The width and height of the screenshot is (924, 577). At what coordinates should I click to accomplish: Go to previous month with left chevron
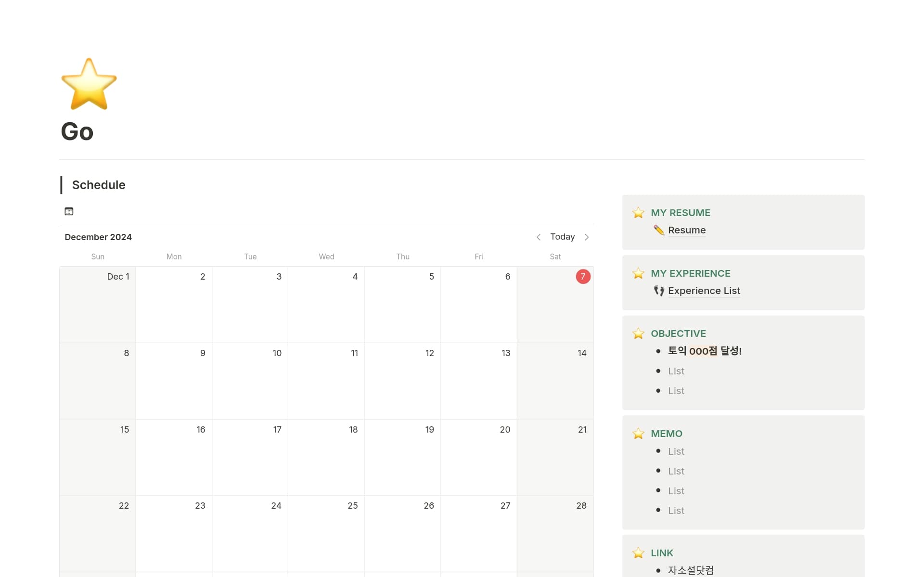pos(539,237)
